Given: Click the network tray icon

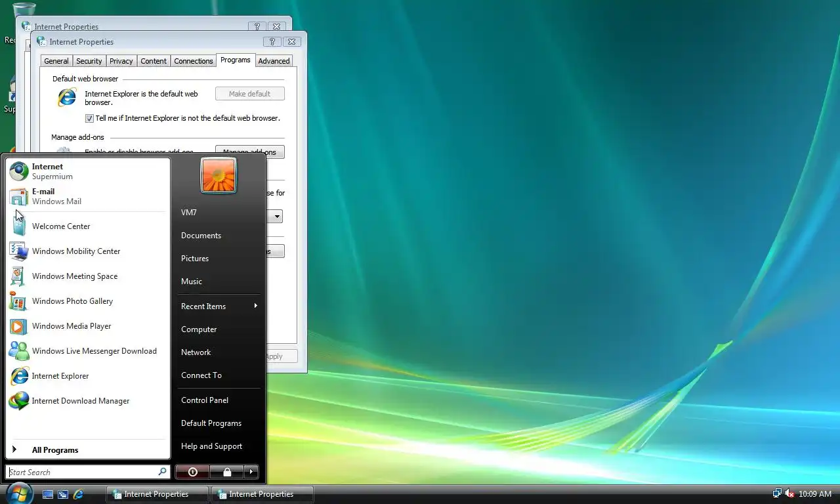Looking at the screenshot, I should point(777,493).
